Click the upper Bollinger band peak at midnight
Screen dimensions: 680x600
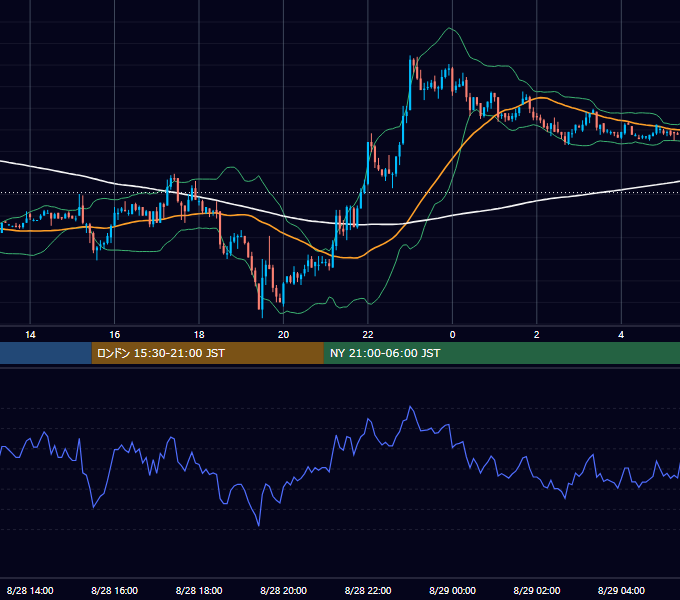point(450,28)
